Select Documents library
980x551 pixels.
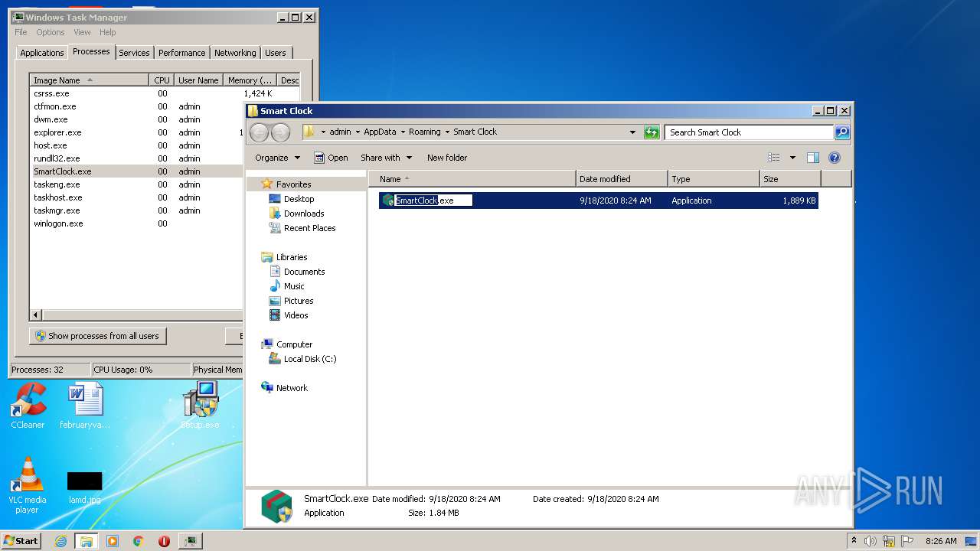[x=304, y=272]
